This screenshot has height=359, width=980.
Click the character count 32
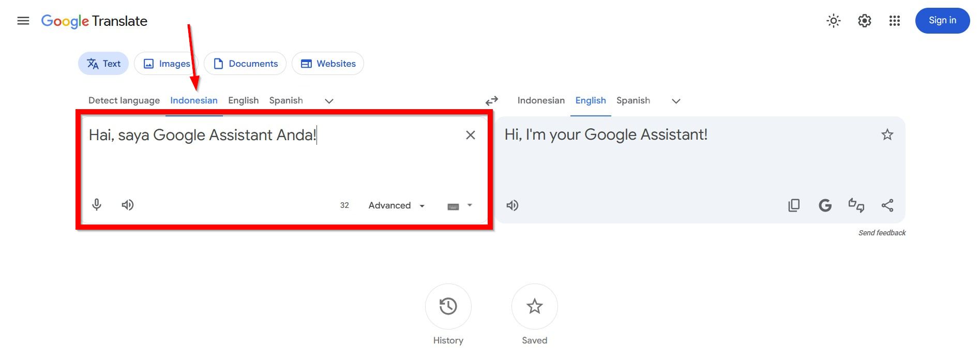click(x=344, y=205)
